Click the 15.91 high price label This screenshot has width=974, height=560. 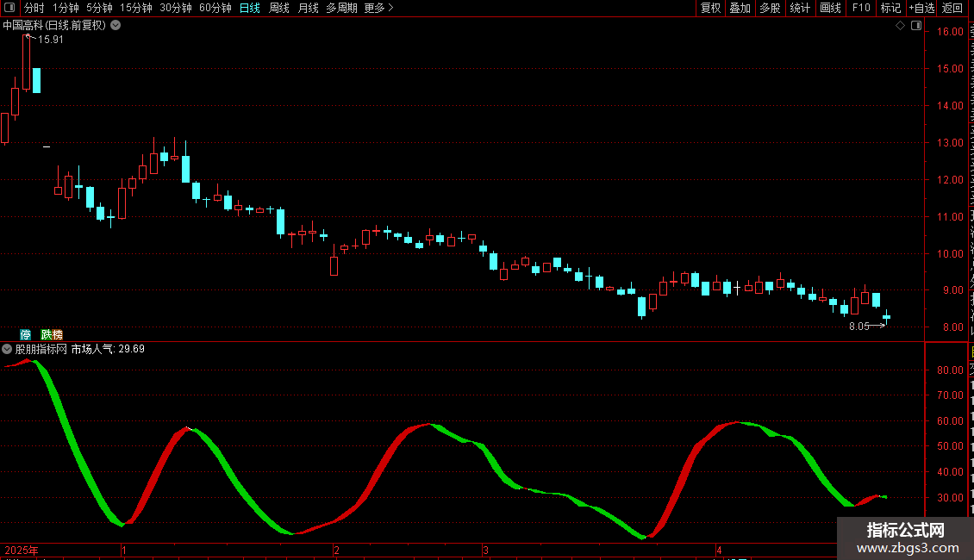(51, 40)
